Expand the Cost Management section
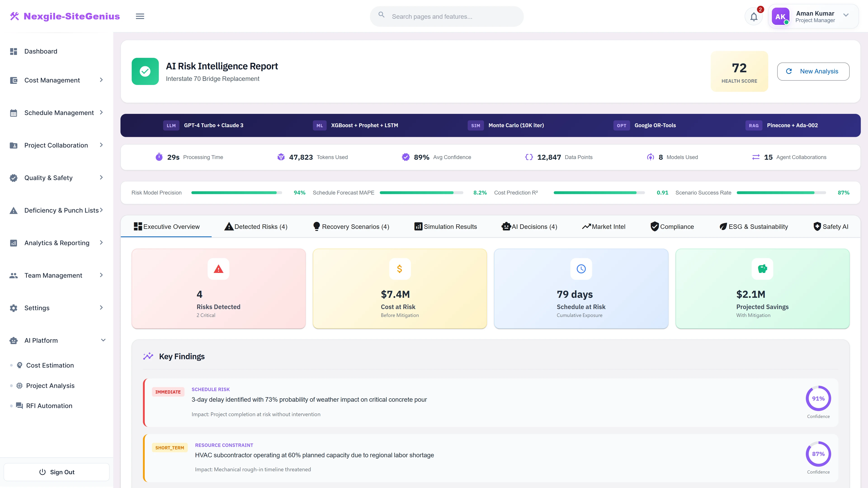The height and width of the screenshot is (488, 868). click(x=101, y=80)
